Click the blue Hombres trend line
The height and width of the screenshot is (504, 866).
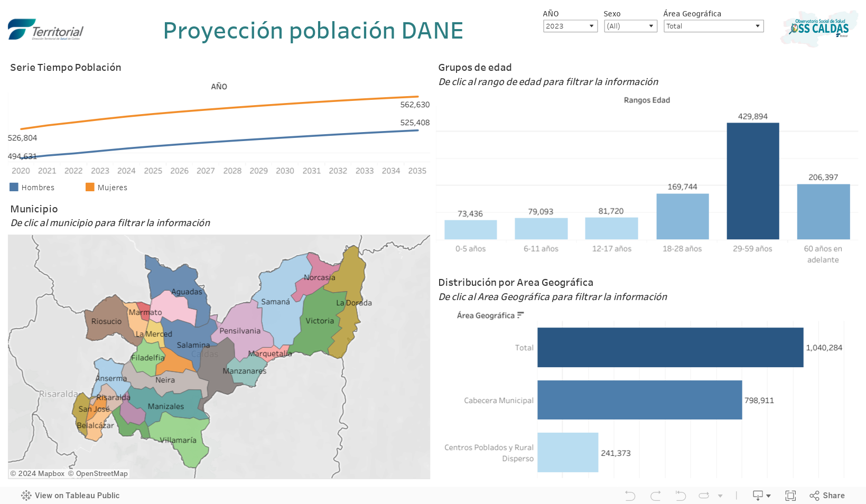point(219,143)
